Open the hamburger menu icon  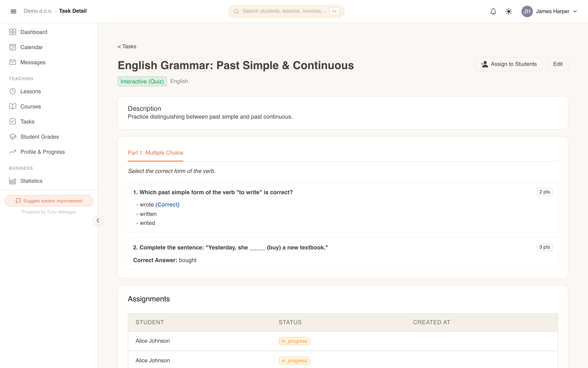point(13,11)
